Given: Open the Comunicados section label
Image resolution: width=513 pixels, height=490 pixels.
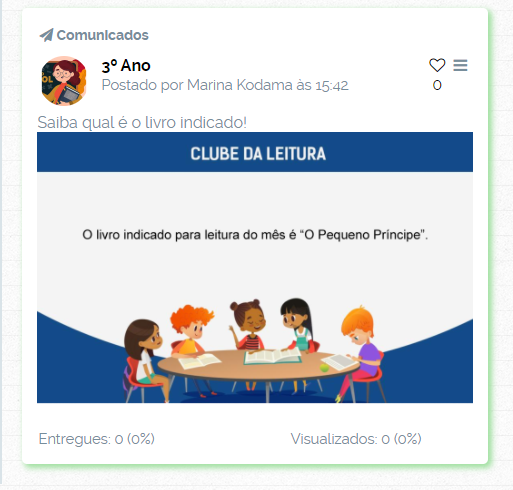Looking at the screenshot, I should pyautogui.click(x=102, y=35).
